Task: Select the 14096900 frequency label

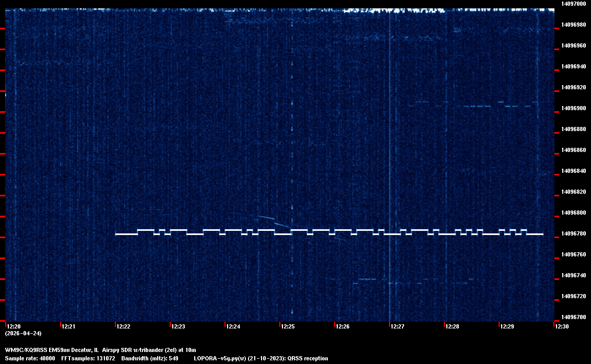Action: 573,108
